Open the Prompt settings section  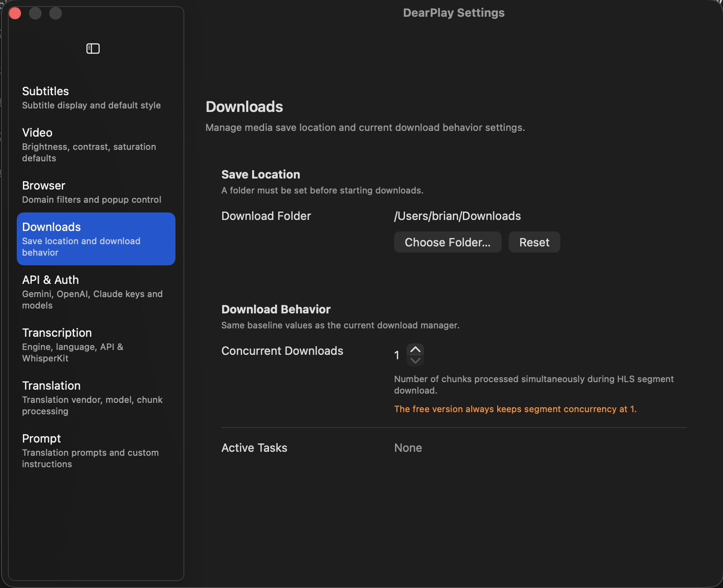tap(96, 450)
